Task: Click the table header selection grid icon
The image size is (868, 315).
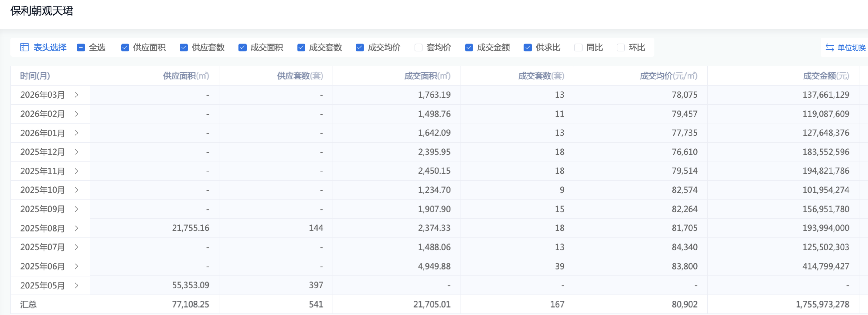Action: click(x=24, y=47)
